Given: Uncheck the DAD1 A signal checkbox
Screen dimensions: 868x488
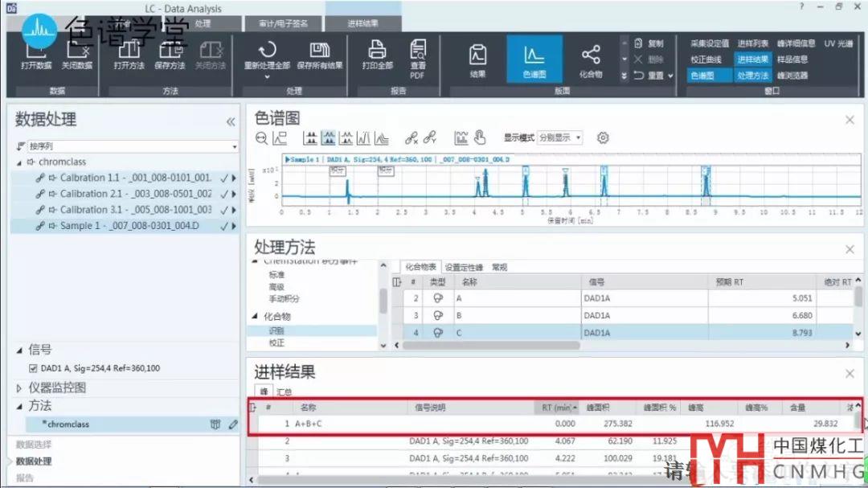Looking at the screenshot, I should tap(33, 368).
